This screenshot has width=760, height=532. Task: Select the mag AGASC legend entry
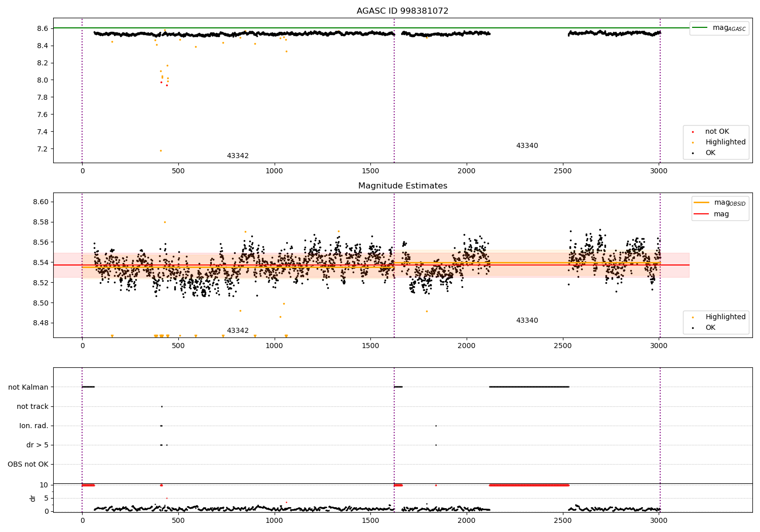(719, 28)
